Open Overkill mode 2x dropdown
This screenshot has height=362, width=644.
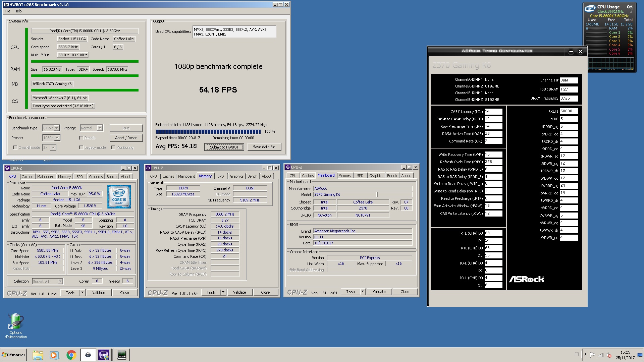[x=53, y=147]
